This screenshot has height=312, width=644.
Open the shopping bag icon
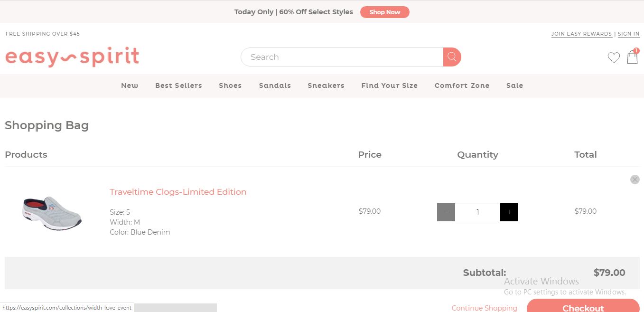point(632,57)
